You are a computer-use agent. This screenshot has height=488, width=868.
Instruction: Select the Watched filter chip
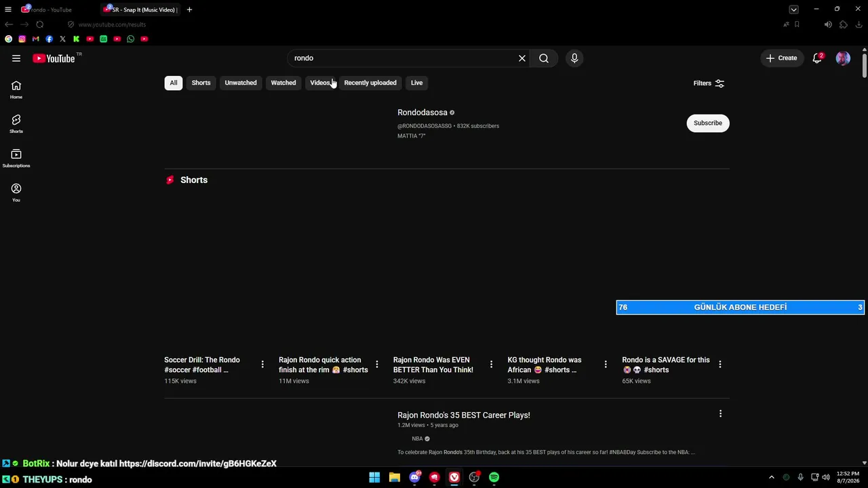283,83
